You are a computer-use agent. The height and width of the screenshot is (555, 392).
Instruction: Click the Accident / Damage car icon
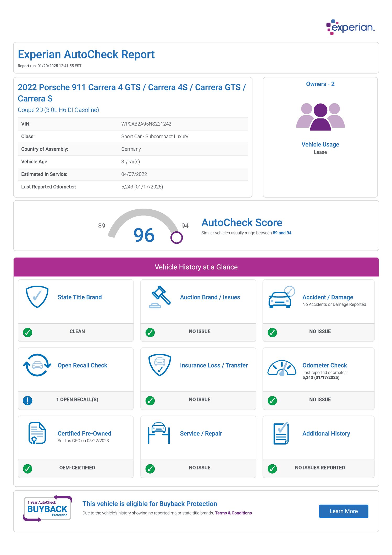click(282, 297)
